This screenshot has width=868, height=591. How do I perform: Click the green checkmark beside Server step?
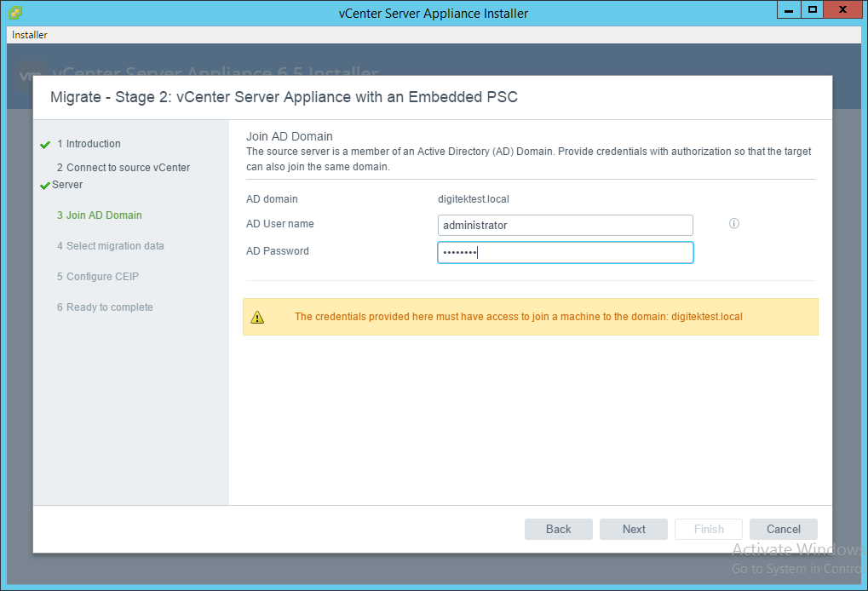pyautogui.click(x=45, y=186)
